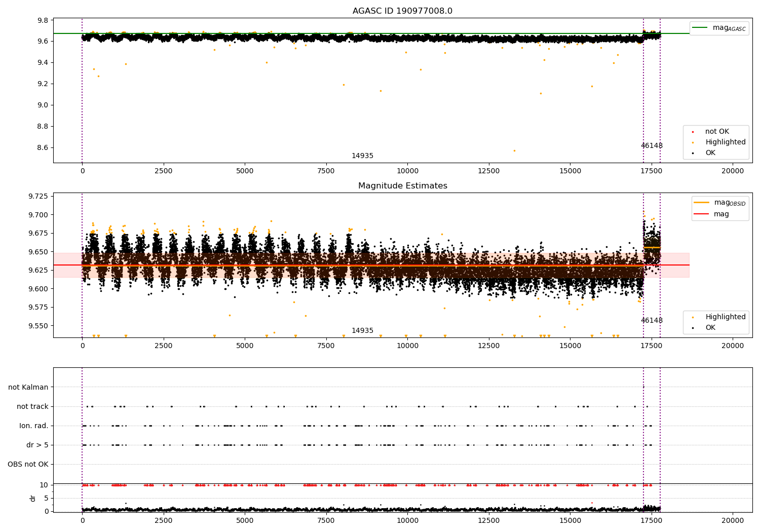The width and height of the screenshot is (760, 532).
Task: Click the lone 'not Kalman' data point
Action: coord(643,387)
